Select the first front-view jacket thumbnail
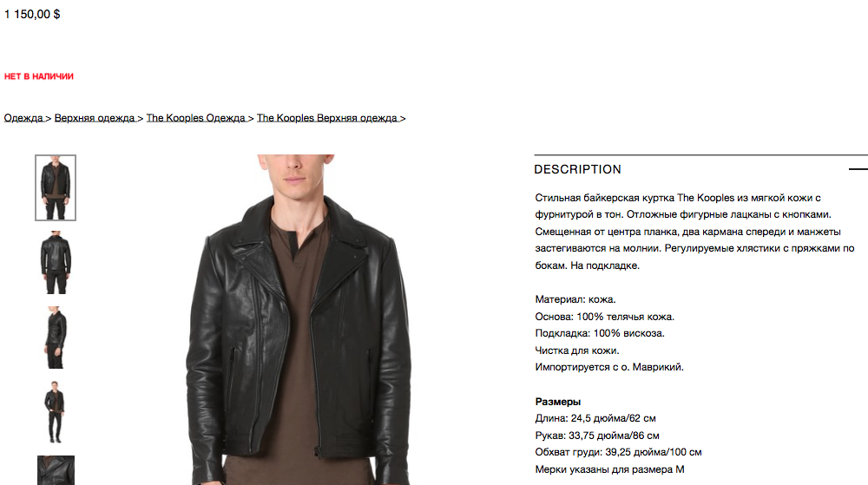Viewport: 868px width, 485px height. pos(56,187)
